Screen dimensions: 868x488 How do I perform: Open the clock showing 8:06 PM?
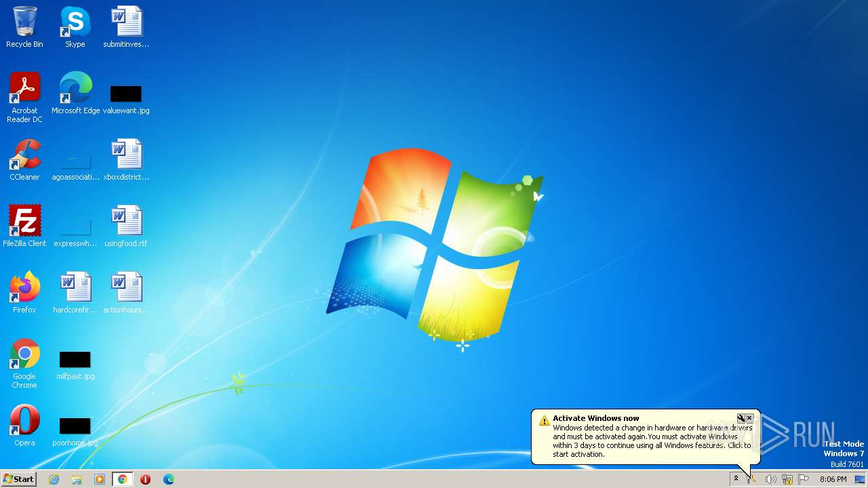833,479
